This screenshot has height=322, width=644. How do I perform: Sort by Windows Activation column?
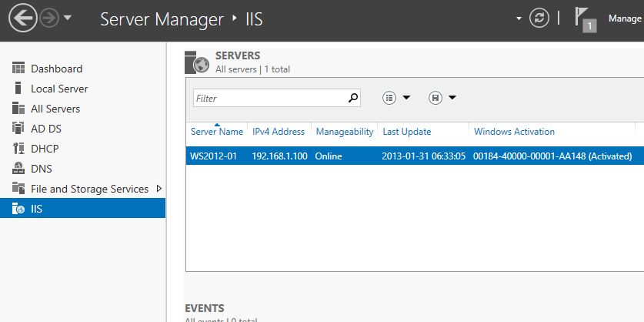pyautogui.click(x=514, y=132)
